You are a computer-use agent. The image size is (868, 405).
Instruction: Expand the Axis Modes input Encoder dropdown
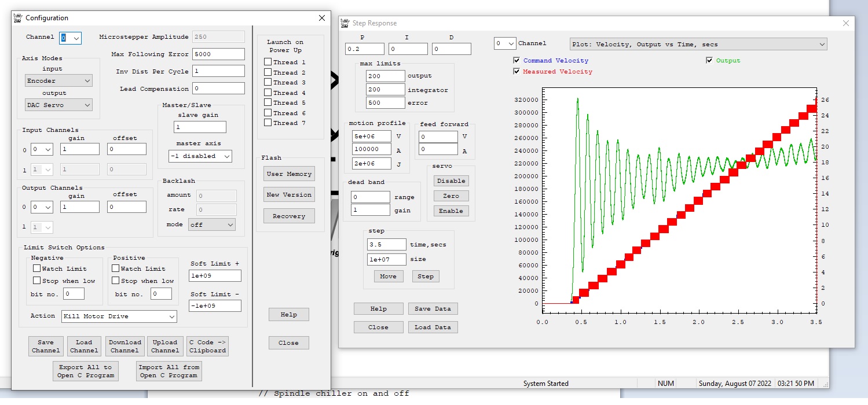point(58,81)
